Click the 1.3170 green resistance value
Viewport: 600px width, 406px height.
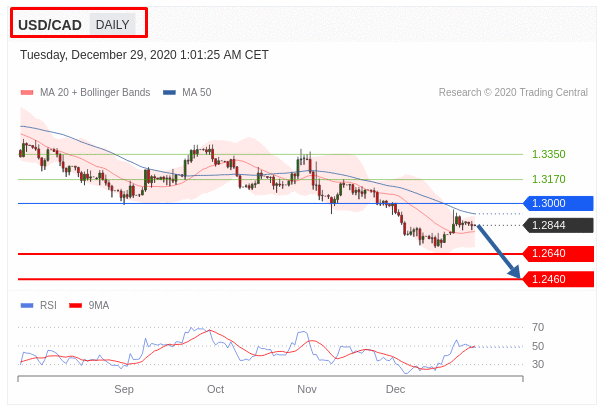[549, 179]
